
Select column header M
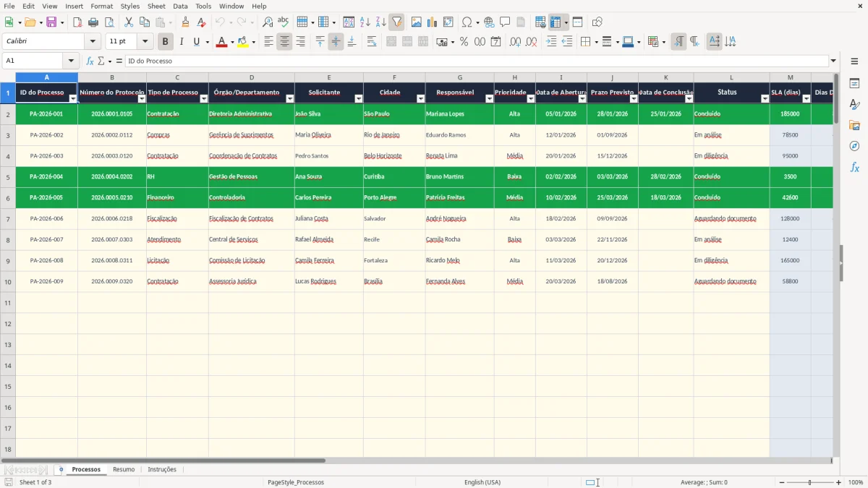791,77
